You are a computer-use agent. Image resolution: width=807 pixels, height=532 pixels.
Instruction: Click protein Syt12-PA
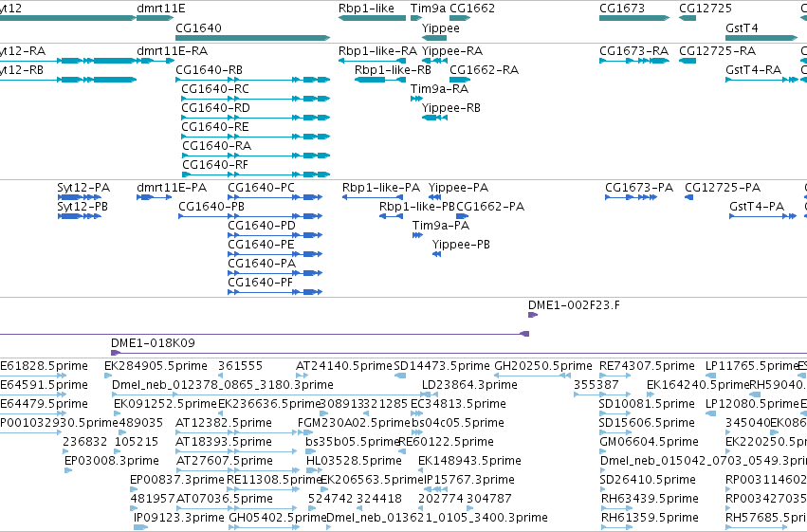(83, 189)
